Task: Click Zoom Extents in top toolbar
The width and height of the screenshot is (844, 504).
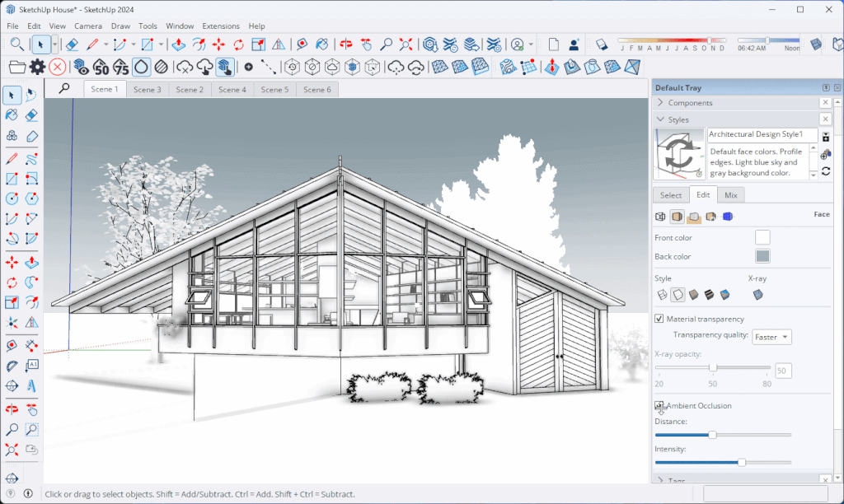Action: (x=406, y=44)
